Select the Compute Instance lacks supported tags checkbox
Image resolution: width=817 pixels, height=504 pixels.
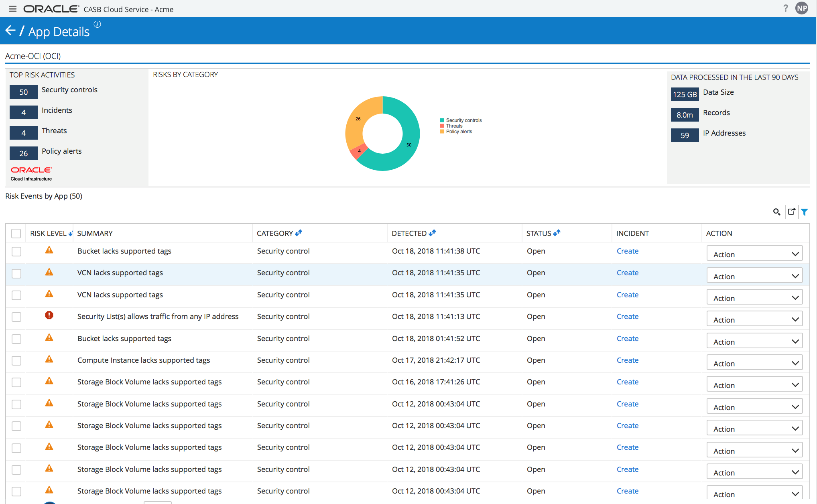tap(16, 361)
